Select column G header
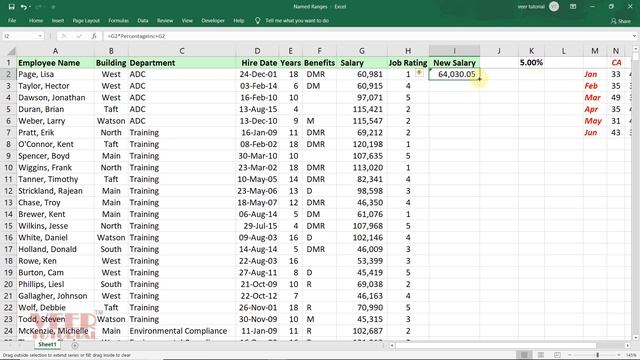Screen dimensions: 640x360 pyautogui.click(x=362, y=51)
